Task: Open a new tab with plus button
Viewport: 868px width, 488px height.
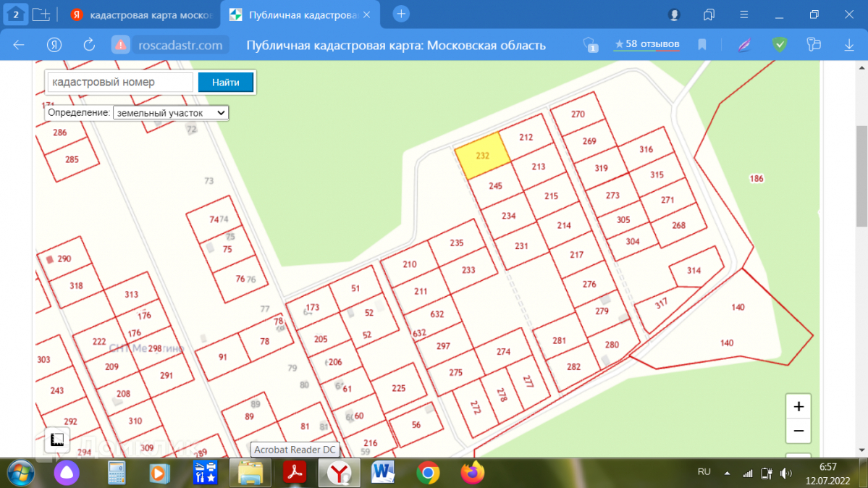Action: click(x=400, y=14)
